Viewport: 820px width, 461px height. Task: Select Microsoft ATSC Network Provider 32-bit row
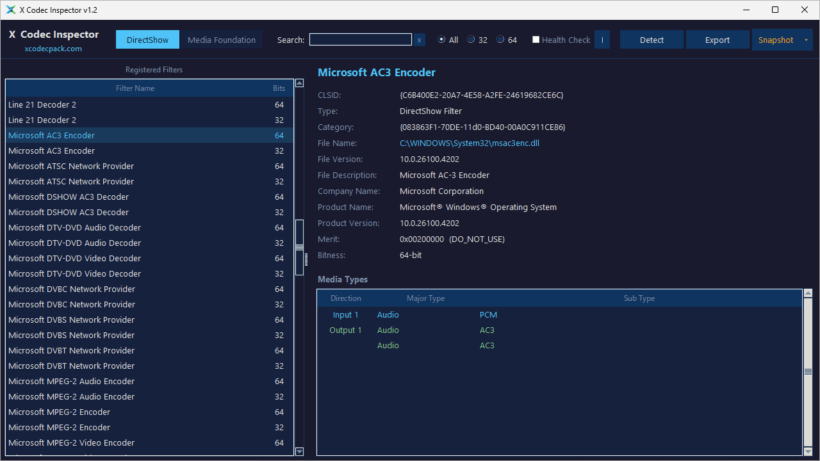pyautogui.click(x=150, y=181)
